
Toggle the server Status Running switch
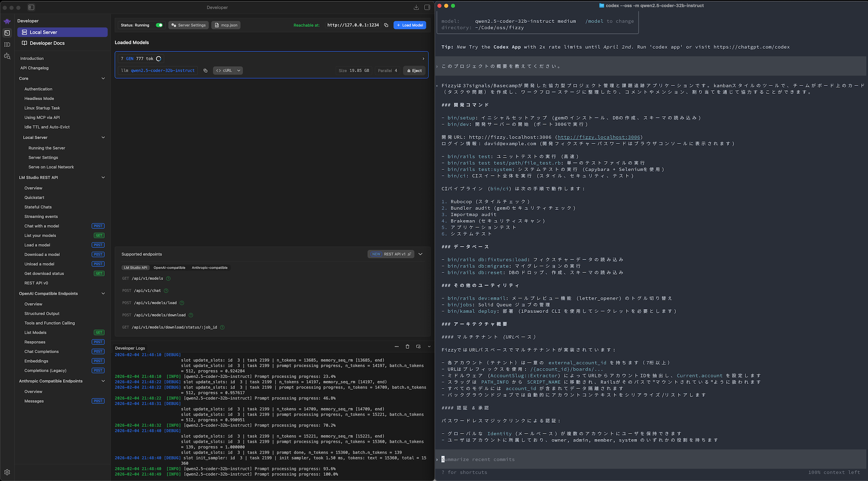(159, 25)
